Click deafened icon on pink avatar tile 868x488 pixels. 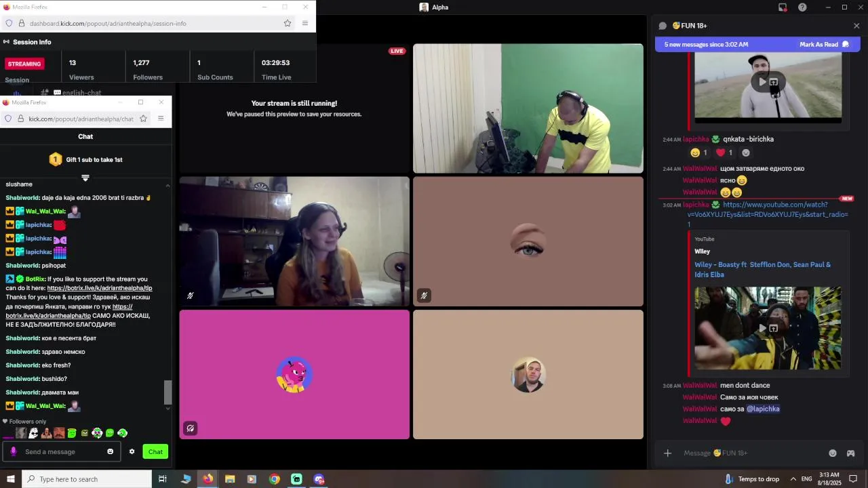tap(190, 428)
